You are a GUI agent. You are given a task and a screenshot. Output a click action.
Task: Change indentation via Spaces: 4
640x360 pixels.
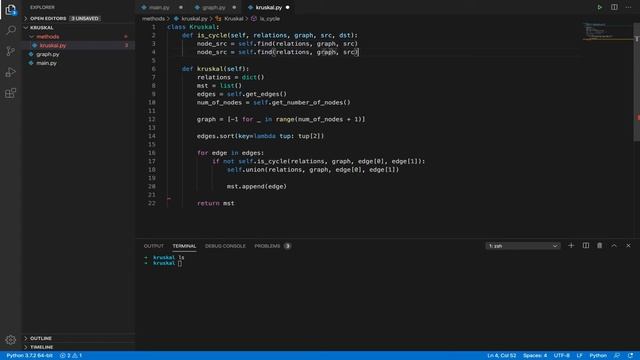(535, 356)
